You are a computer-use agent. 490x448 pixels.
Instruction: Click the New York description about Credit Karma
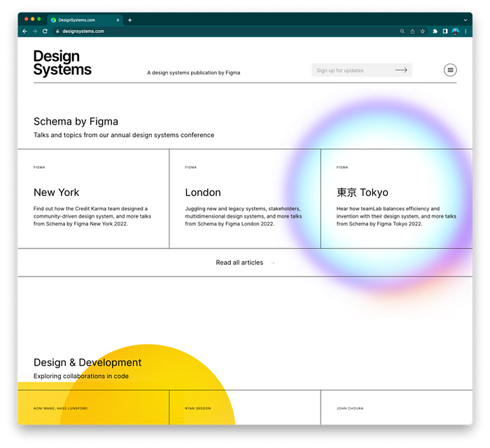pyautogui.click(x=92, y=216)
